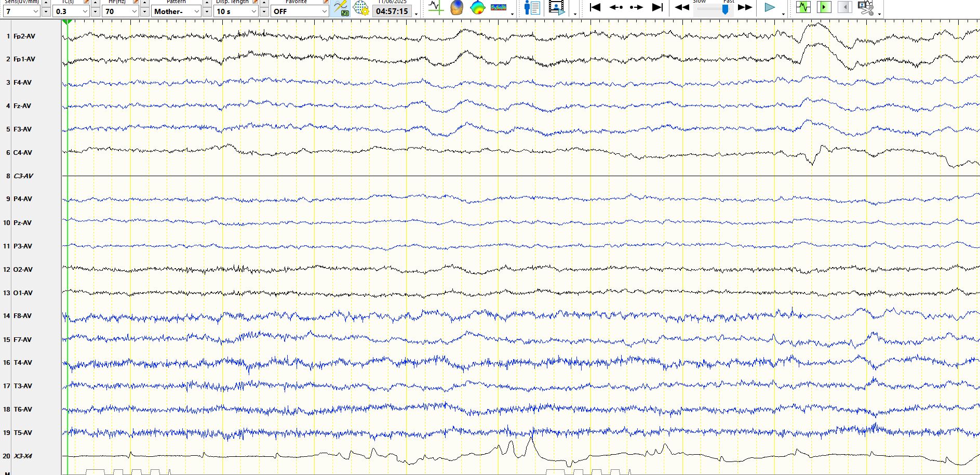Start playback with the blue play button
Image resolution: width=980 pixels, height=475 pixels.
click(770, 7)
